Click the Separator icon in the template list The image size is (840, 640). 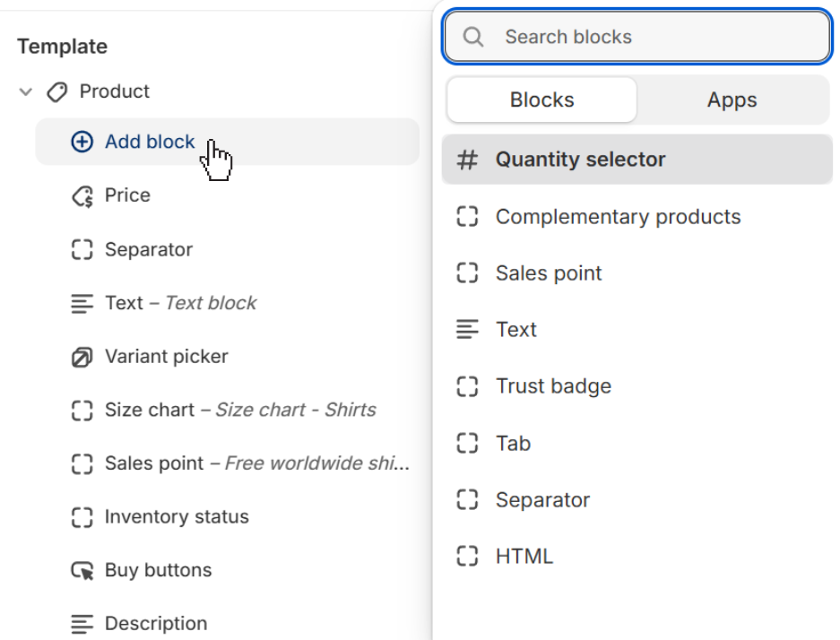tap(82, 249)
